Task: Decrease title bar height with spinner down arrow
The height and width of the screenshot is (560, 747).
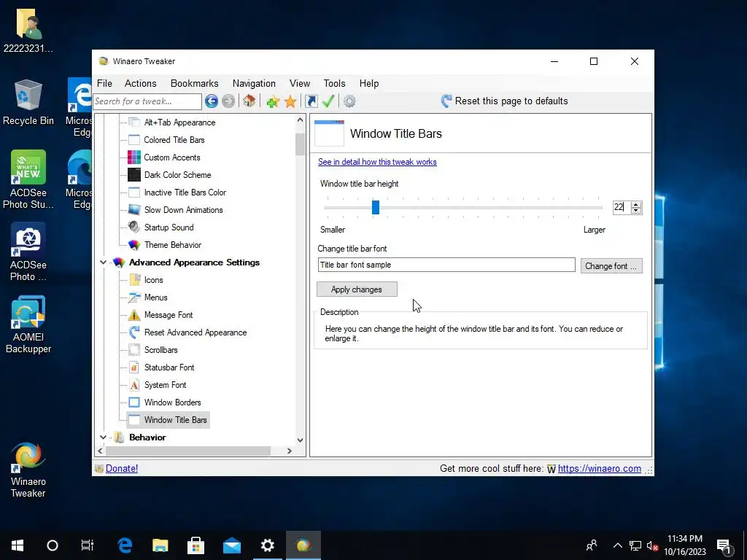Action: (x=636, y=211)
